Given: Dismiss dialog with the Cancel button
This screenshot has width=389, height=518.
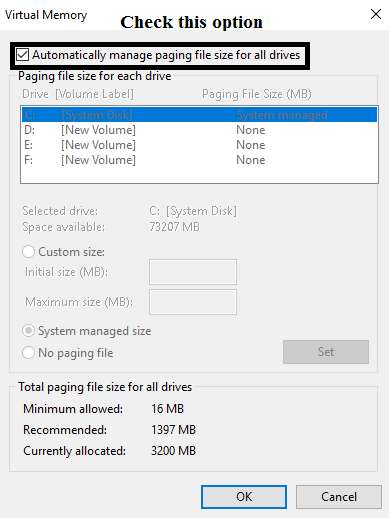Looking at the screenshot, I should tap(339, 497).
